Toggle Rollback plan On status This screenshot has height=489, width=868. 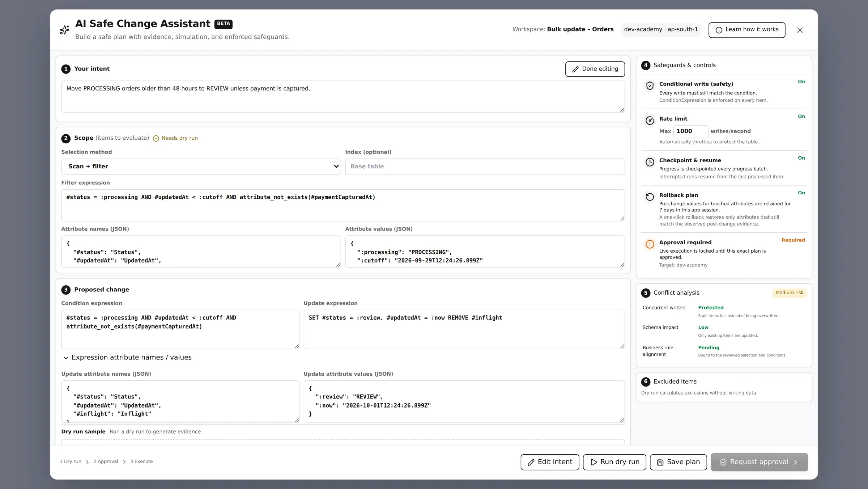pyautogui.click(x=801, y=193)
